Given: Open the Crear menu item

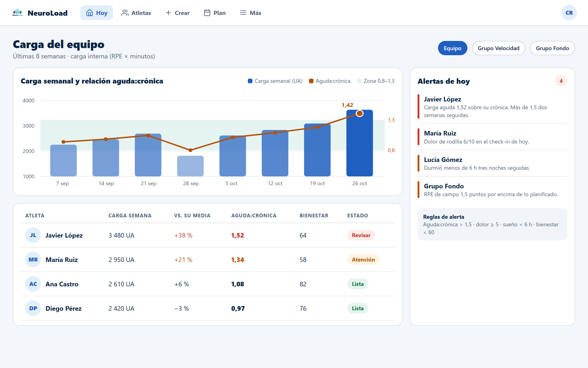Looking at the screenshot, I should pyautogui.click(x=177, y=13).
